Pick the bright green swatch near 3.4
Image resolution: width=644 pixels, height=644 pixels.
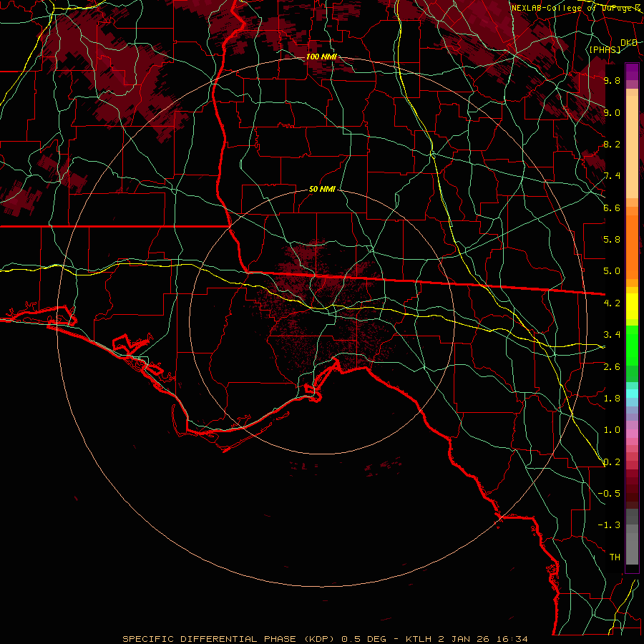(x=632, y=344)
